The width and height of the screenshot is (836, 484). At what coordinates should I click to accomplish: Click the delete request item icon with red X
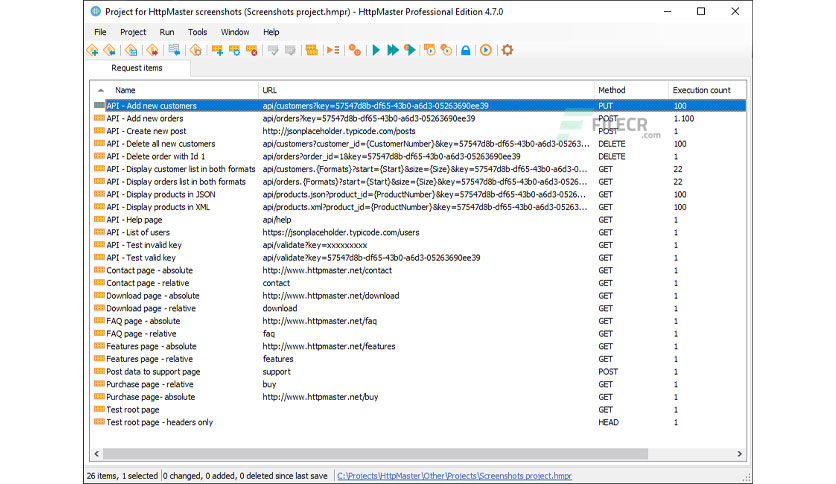(252, 50)
